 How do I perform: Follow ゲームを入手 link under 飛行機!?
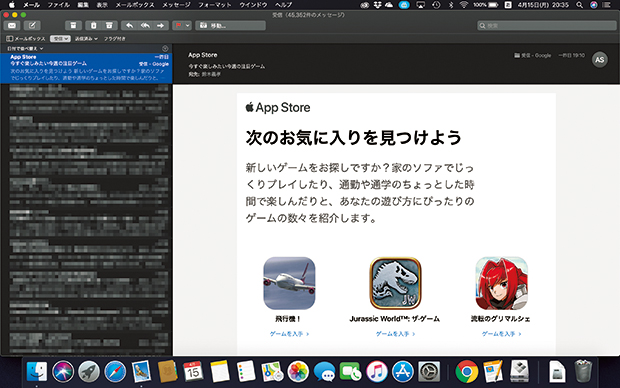pyautogui.click(x=289, y=334)
